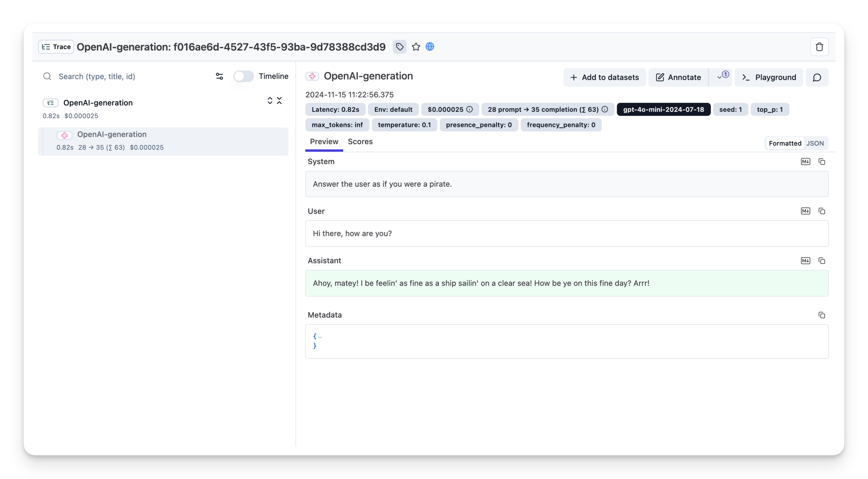
Task: Copy the Assistant response text
Action: 821,260
